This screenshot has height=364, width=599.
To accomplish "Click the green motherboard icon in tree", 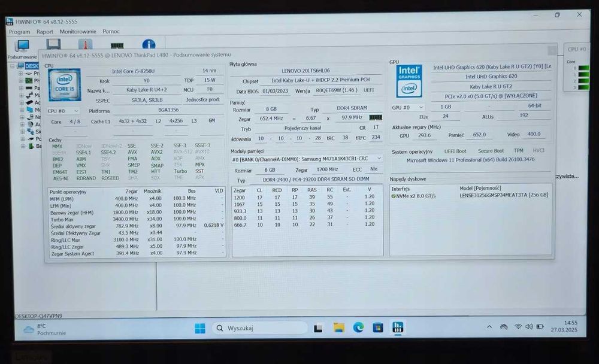I will (29, 81).
